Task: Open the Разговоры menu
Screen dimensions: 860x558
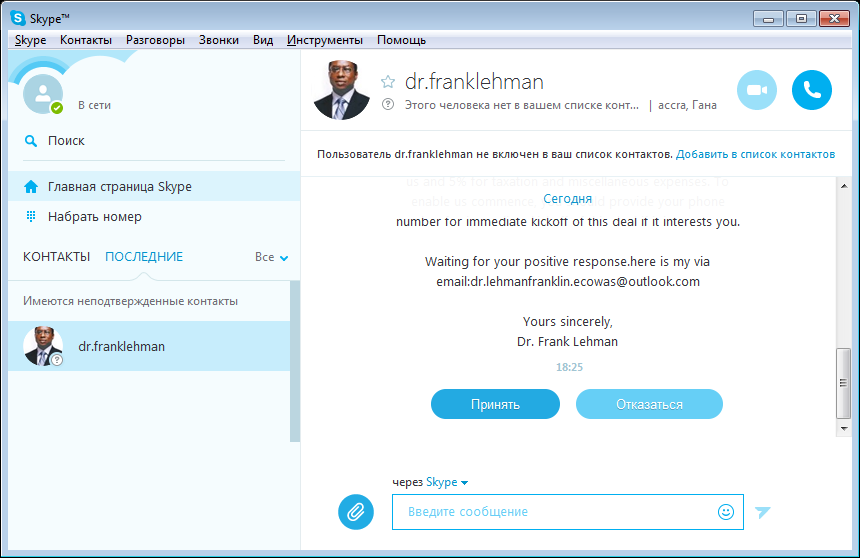Action: 155,40
